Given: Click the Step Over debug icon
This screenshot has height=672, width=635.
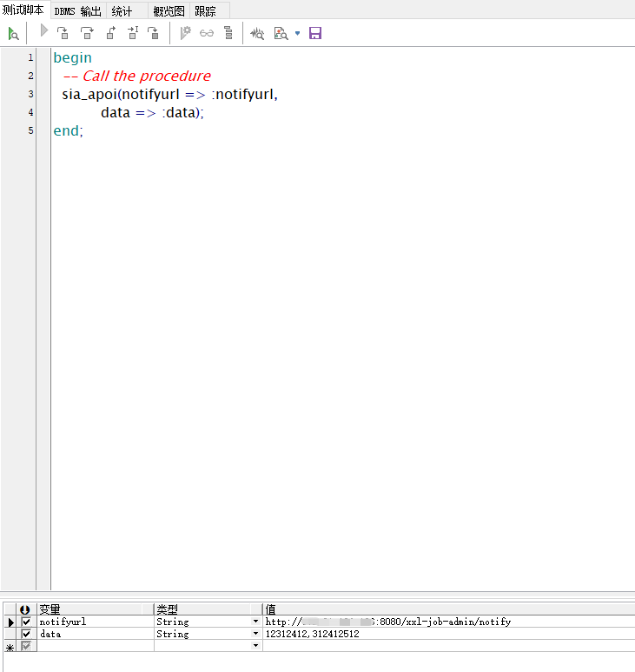Looking at the screenshot, I should click(x=87, y=33).
